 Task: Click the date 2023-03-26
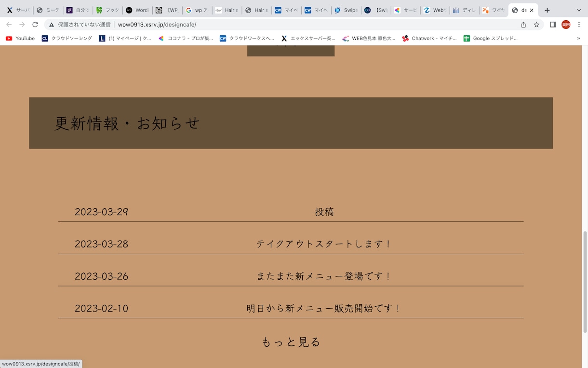[x=101, y=276]
